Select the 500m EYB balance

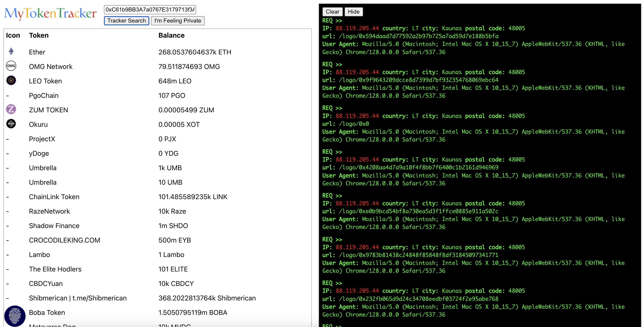pyautogui.click(x=175, y=241)
